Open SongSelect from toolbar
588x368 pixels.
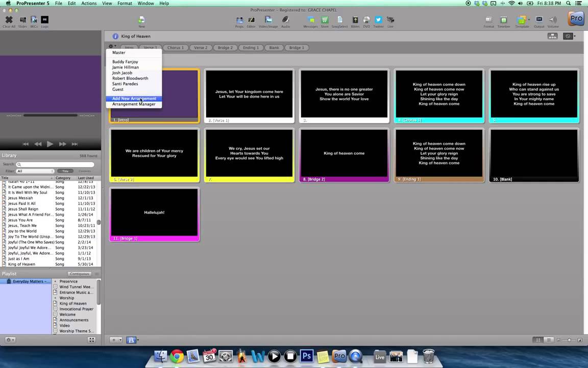point(340,21)
